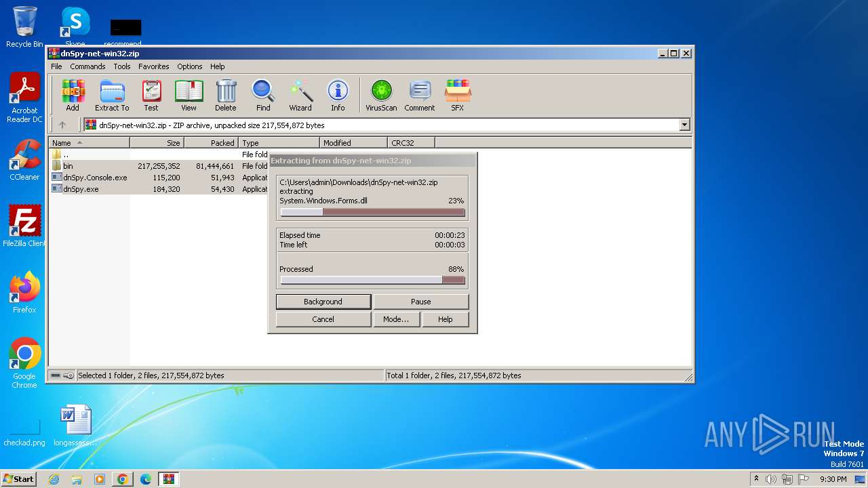
Task: Click the Processed total progress bar
Action: [x=373, y=280]
